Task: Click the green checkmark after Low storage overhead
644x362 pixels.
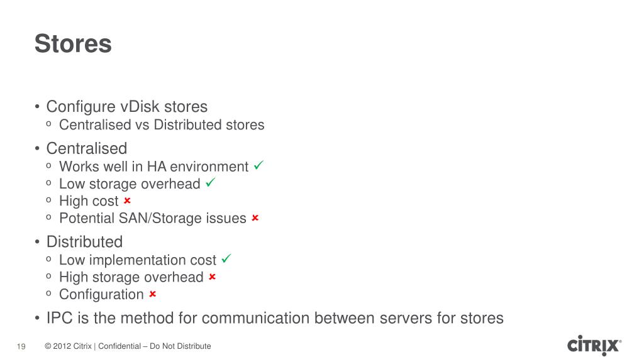Action: pos(210,182)
